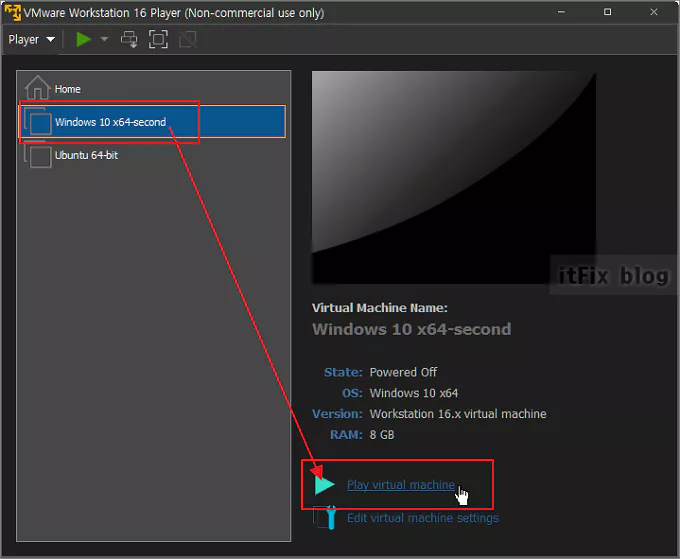The width and height of the screenshot is (680, 559).
Task: Click the 'Virtual Machine Name:' label
Action: point(379,308)
